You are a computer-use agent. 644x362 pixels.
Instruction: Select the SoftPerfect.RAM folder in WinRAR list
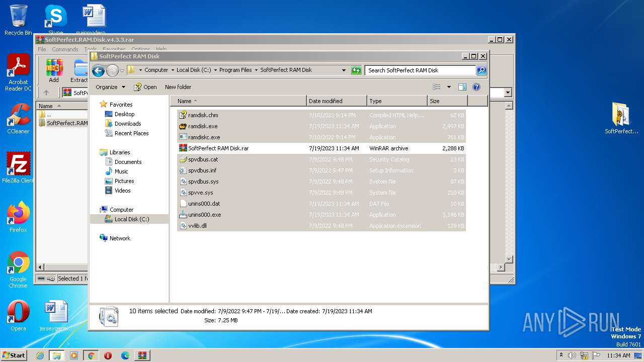[63, 123]
